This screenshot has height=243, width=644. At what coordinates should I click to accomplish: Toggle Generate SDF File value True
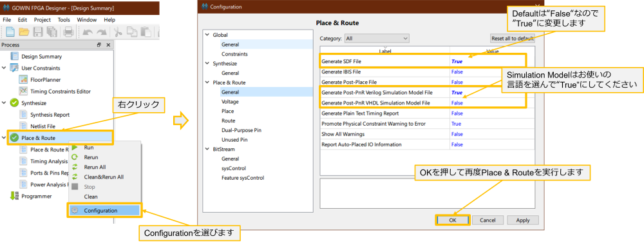click(x=457, y=61)
